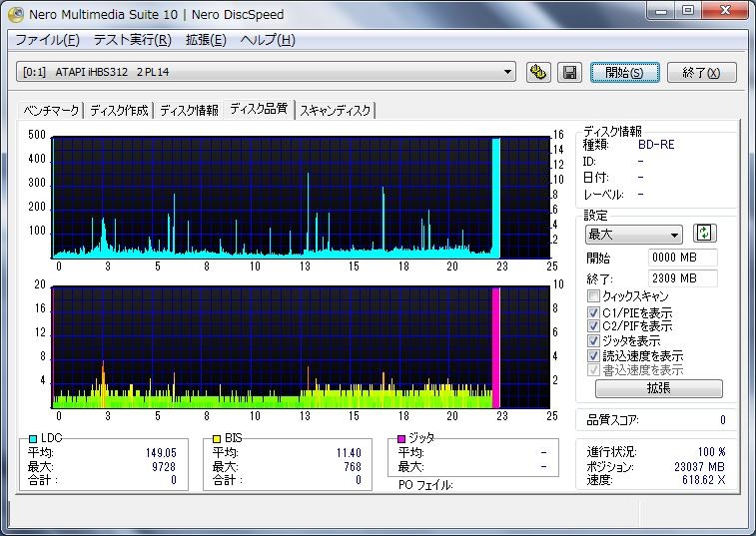Click the LDC 最大 value 9728
The width and height of the screenshot is (756, 536).
pos(164,466)
